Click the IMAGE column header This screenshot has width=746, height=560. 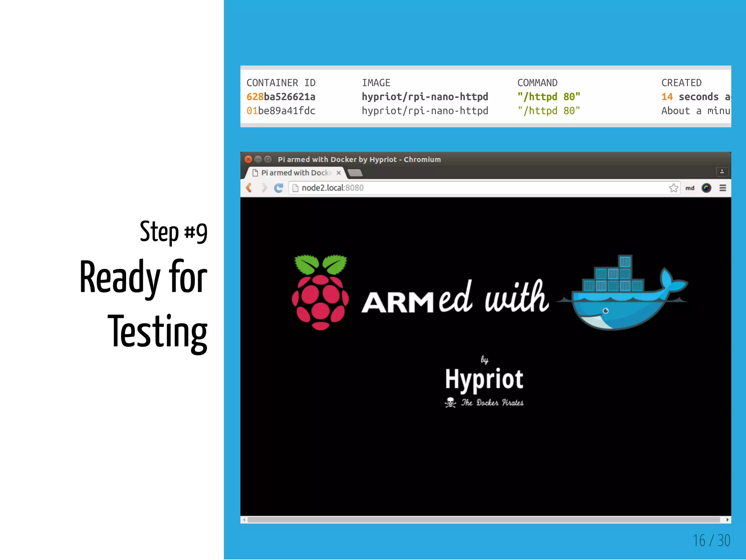376,83
